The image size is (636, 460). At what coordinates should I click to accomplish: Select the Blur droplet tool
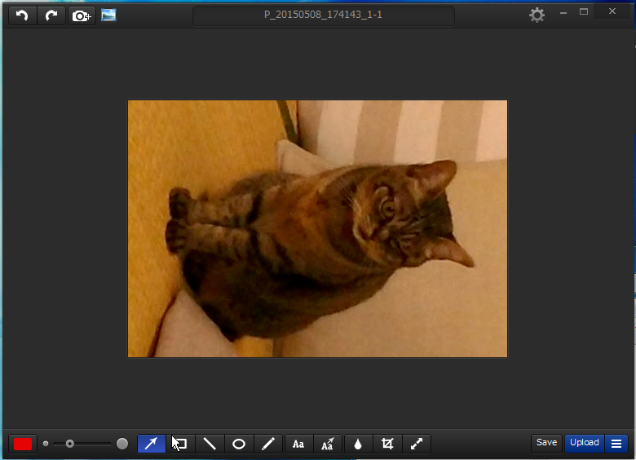tap(358, 443)
